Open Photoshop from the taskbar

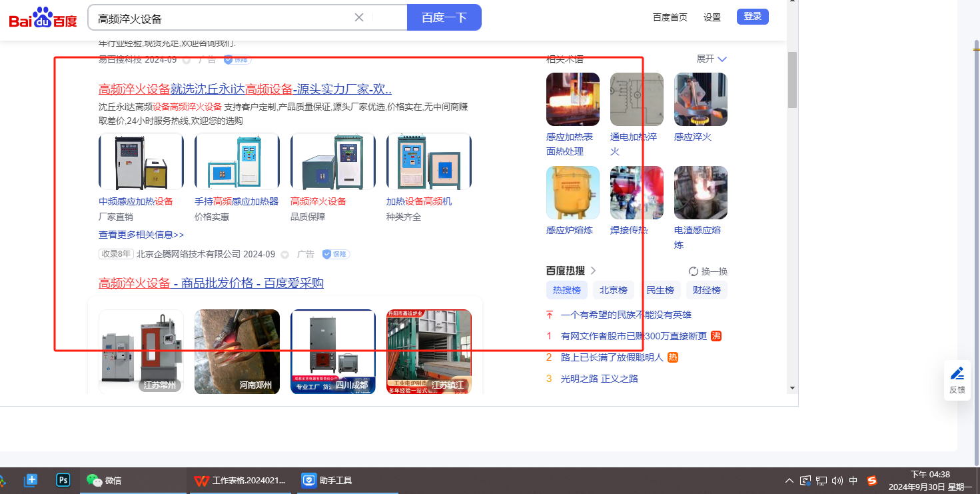(x=64, y=480)
